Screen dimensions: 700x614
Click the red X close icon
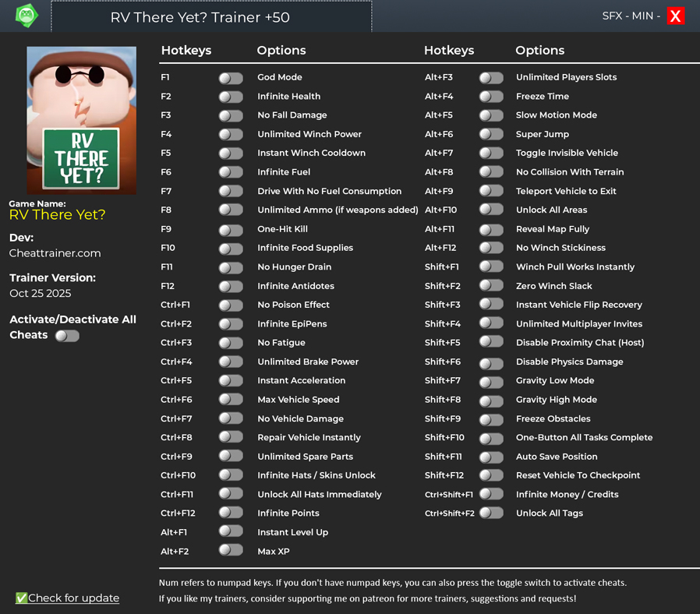point(675,16)
